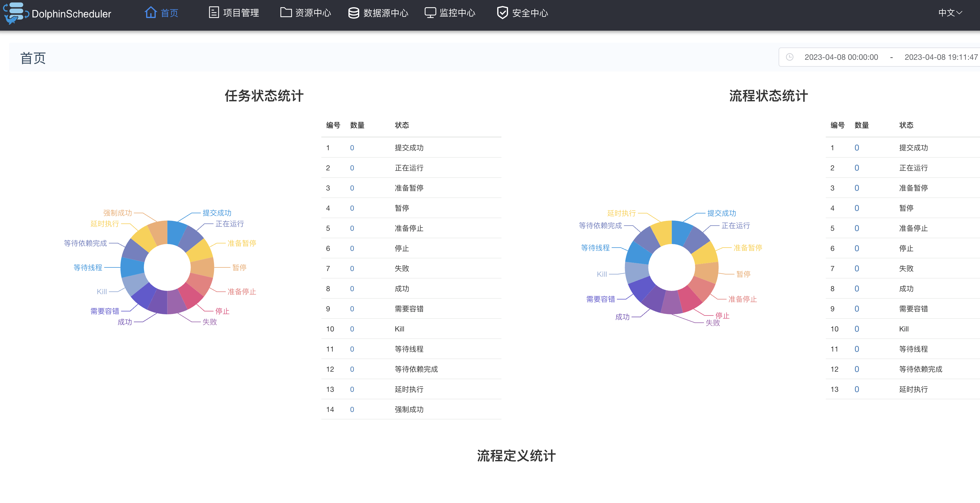Click the datasource center database icon

[x=354, y=13]
